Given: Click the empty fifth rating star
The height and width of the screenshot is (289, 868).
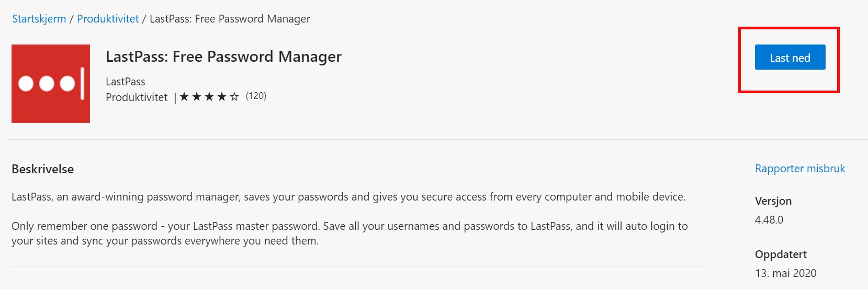Looking at the screenshot, I should 234,96.
